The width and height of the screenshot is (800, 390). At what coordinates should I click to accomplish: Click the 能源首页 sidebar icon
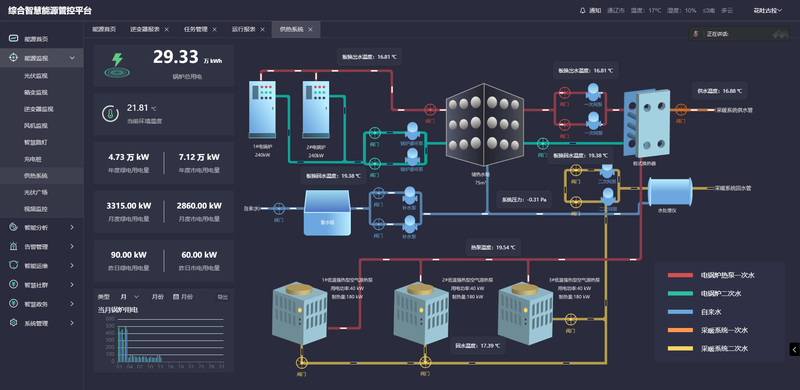pyautogui.click(x=14, y=38)
